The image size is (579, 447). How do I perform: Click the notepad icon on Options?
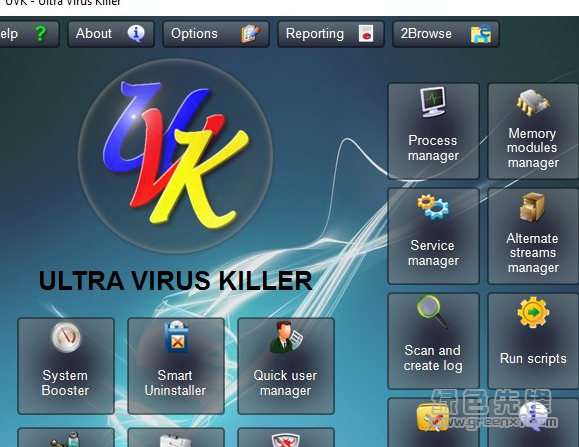click(x=250, y=34)
